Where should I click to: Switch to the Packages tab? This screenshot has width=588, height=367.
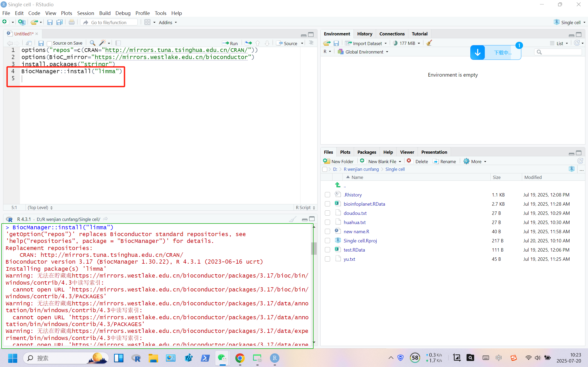click(x=366, y=152)
